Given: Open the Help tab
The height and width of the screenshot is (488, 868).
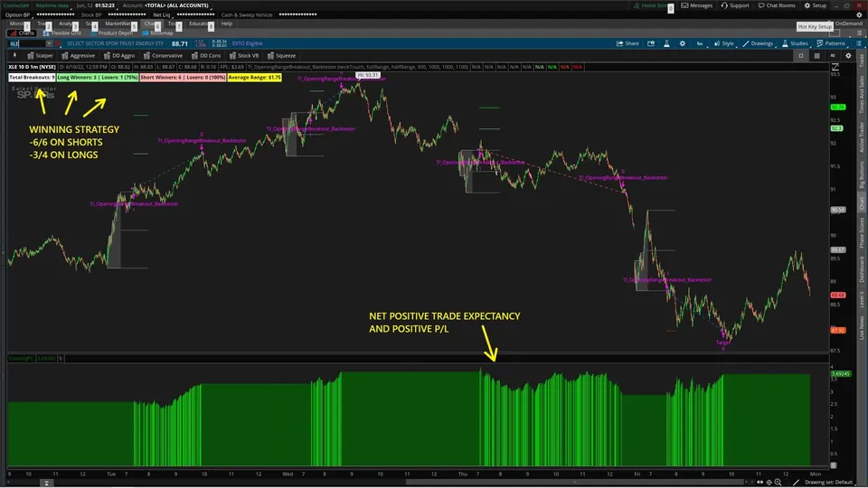Looking at the screenshot, I should [x=226, y=23].
